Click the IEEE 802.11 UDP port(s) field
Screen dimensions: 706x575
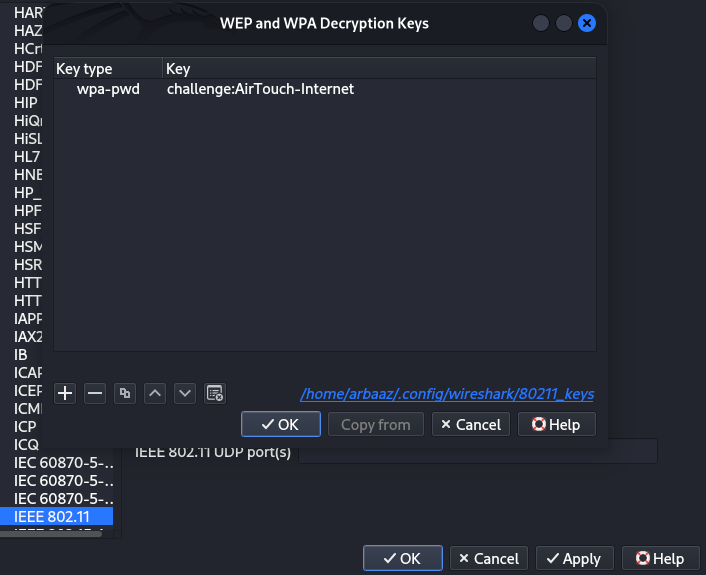click(477, 452)
